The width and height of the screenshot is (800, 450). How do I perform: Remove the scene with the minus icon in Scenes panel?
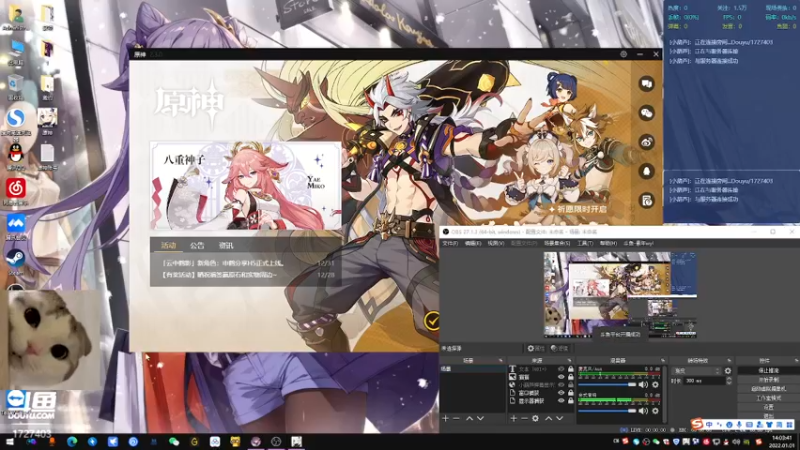[457, 418]
